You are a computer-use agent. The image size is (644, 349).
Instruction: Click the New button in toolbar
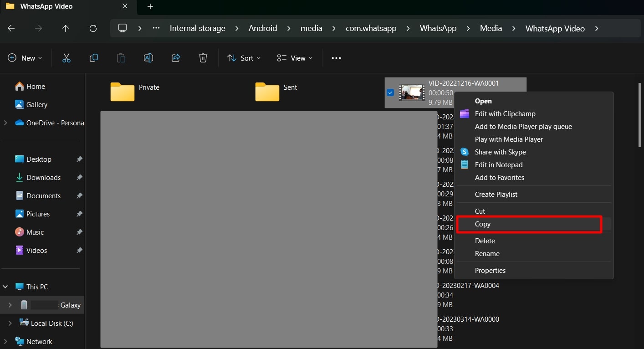[x=25, y=58]
